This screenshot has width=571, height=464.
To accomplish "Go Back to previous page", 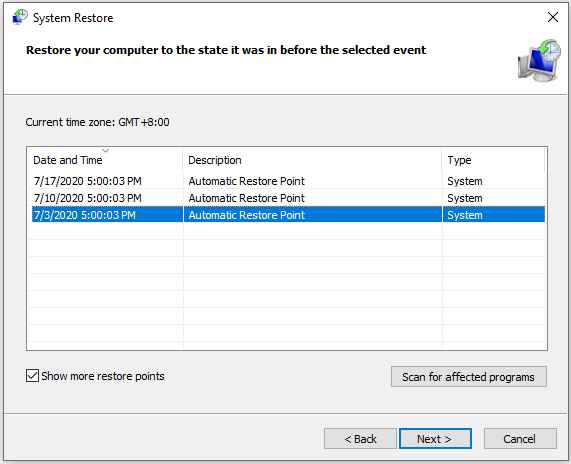I will point(360,439).
